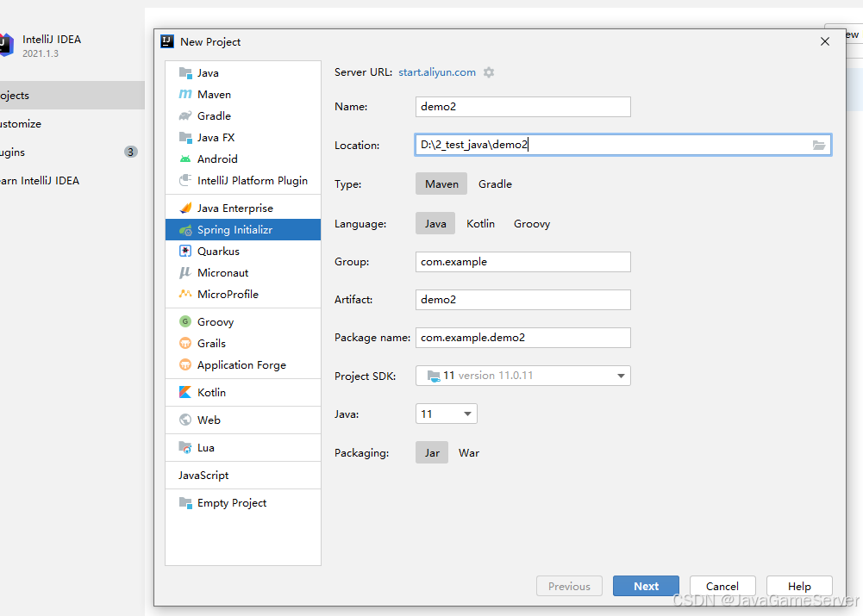The height and width of the screenshot is (616, 863).
Task: Click the Android robot icon
Action: [185, 159]
